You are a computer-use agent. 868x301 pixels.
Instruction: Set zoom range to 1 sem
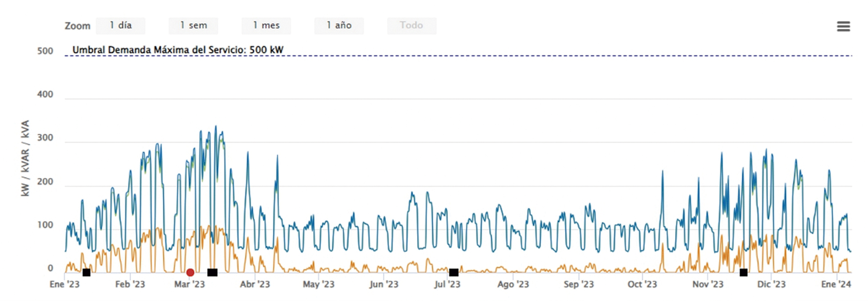pyautogui.click(x=193, y=25)
